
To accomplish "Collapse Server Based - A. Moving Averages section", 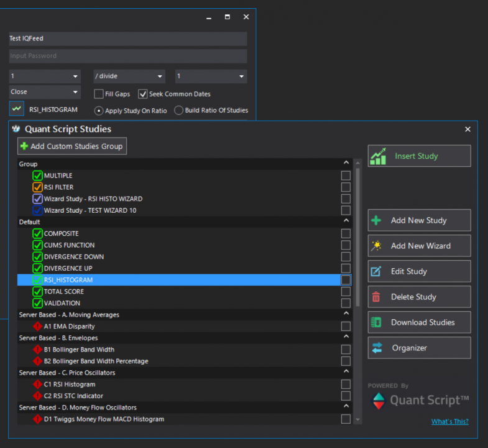I will coord(346,314).
